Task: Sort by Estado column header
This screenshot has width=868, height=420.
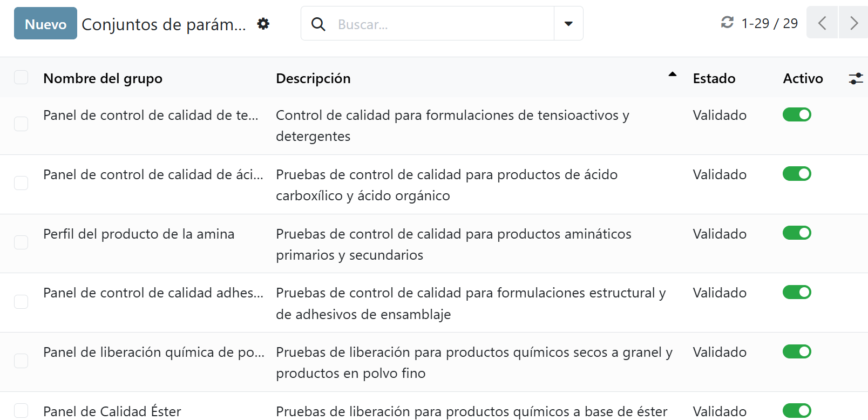Action: tap(714, 79)
